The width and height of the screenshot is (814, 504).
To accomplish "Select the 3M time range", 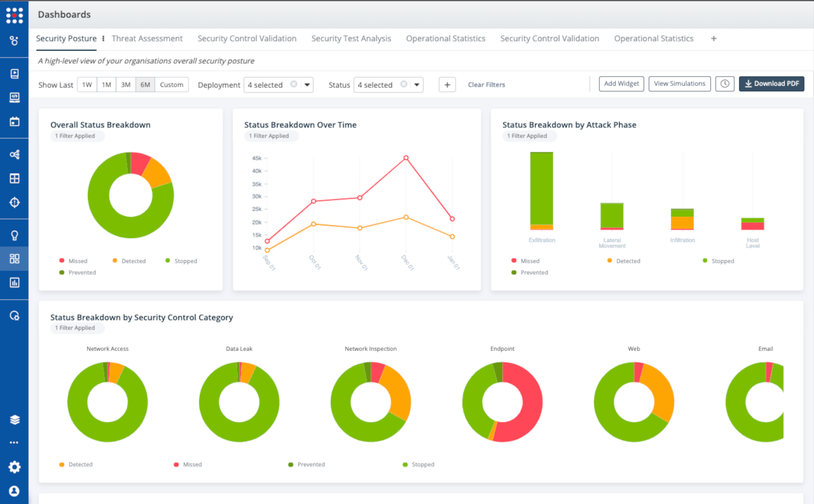I will [x=126, y=85].
